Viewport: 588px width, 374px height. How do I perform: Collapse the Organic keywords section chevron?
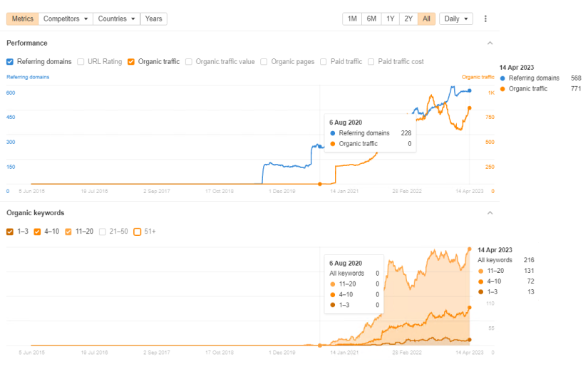pos(490,213)
